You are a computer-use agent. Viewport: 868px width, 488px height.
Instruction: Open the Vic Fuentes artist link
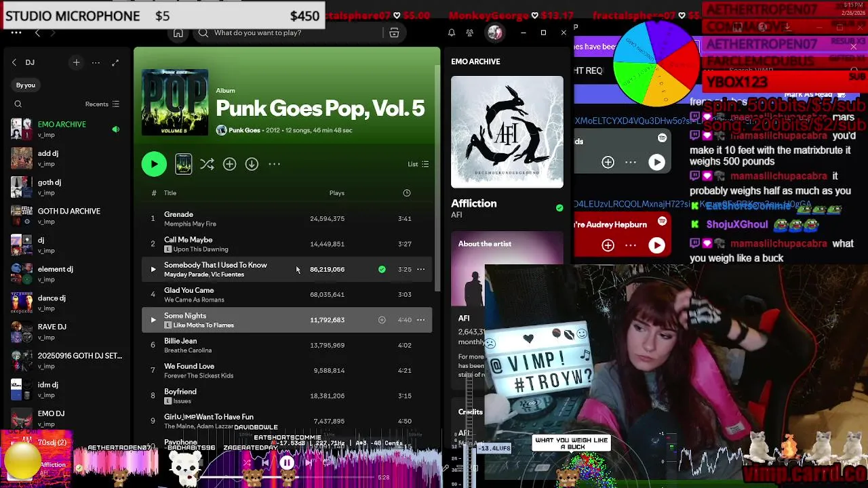click(x=227, y=274)
